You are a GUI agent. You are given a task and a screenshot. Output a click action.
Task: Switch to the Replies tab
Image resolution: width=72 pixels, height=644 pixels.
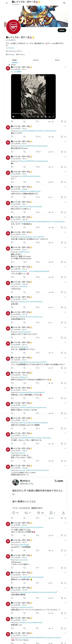coord(36,60)
